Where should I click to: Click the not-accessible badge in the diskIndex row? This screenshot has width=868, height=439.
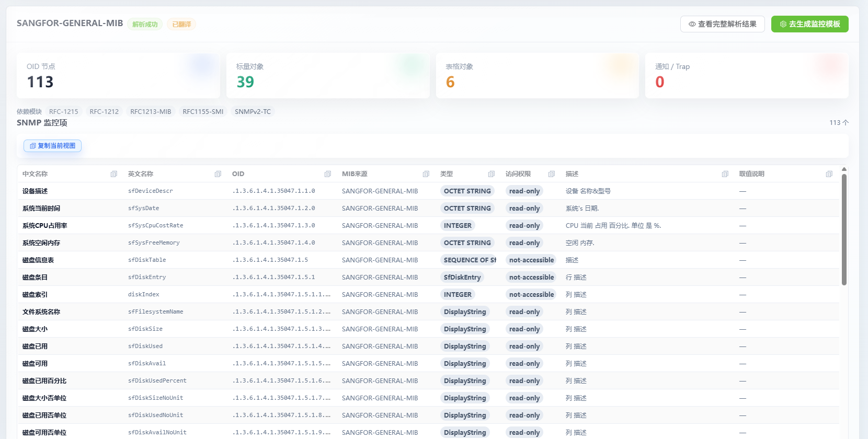pyautogui.click(x=531, y=295)
